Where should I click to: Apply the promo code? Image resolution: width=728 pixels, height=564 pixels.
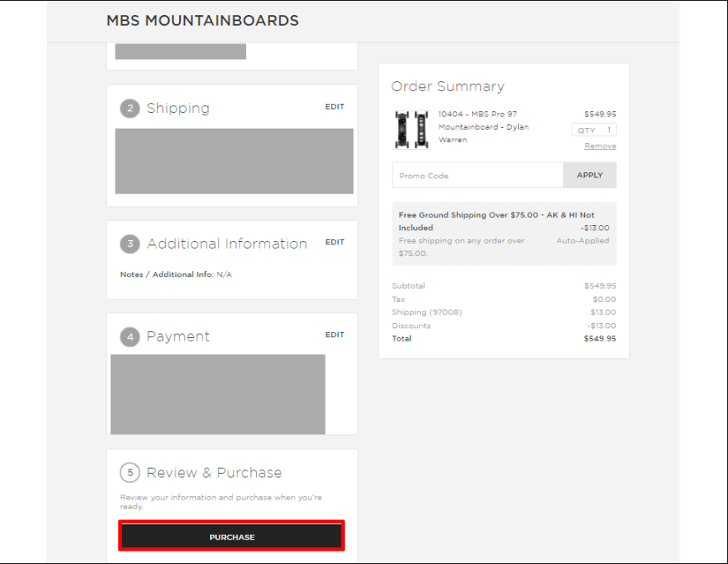(590, 175)
